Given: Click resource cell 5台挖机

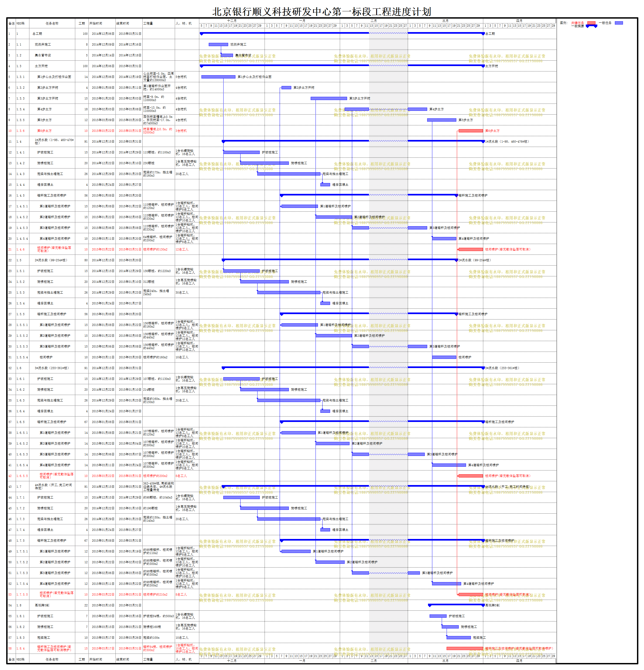Looking at the screenshot, I should coord(181,77).
